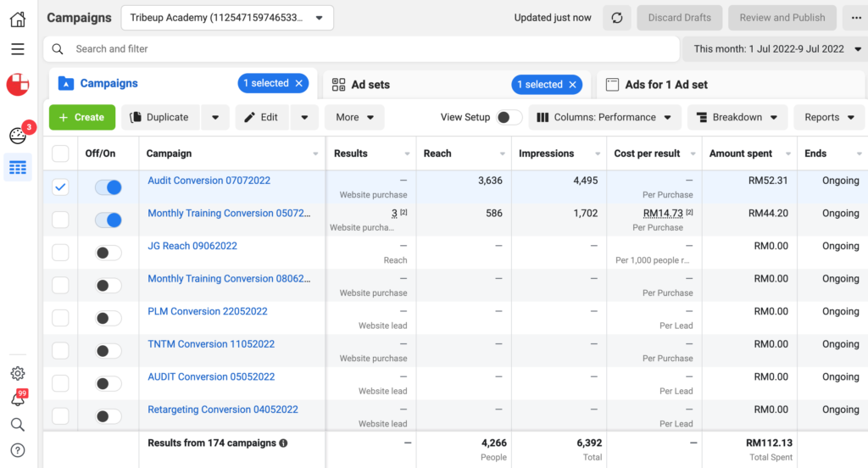The width and height of the screenshot is (868, 468).
Task: Open the TNTM Conversion 11052022 campaign link
Action: coord(211,344)
